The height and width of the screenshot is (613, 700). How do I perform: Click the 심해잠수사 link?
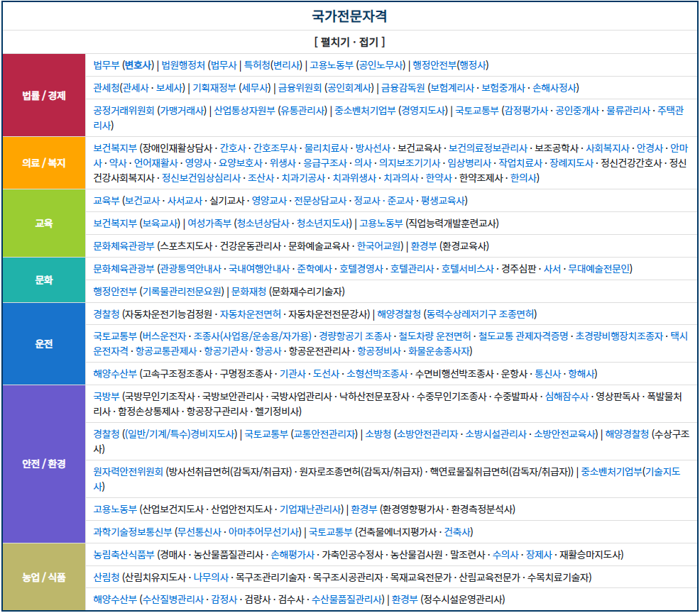point(567,397)
